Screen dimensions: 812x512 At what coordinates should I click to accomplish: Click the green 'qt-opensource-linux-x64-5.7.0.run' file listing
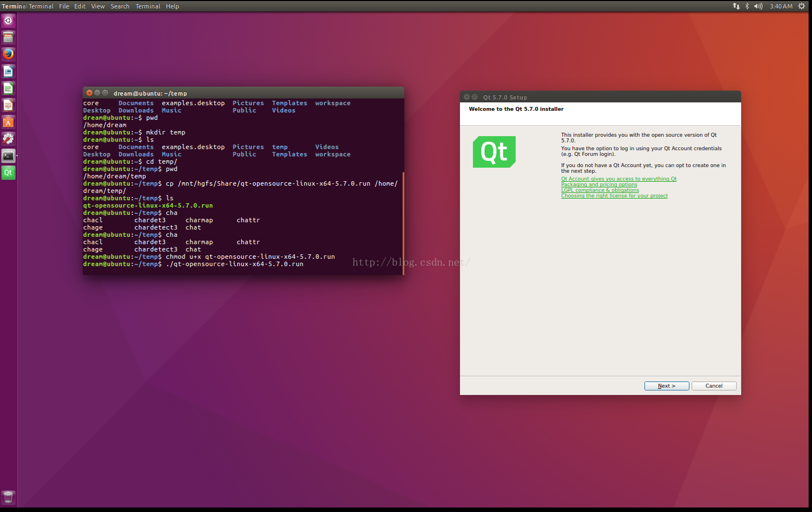(x=148, y=205)
